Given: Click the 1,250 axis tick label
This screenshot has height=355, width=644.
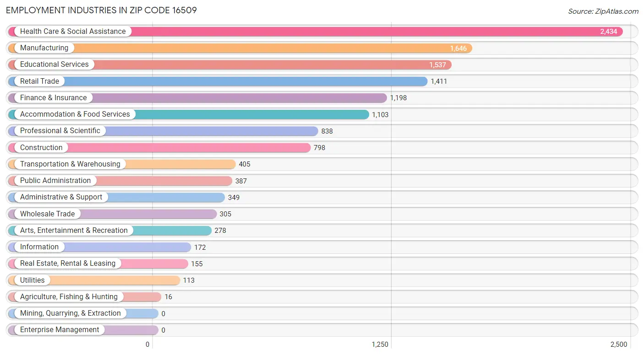Looking at the screenshot, I should click(x=380, y=344).
